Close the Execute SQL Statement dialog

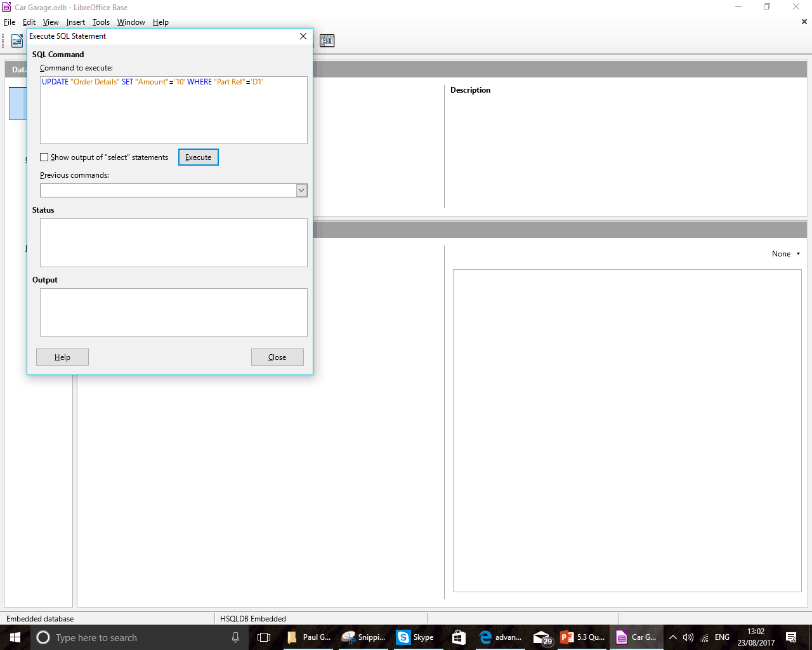click(277, 357)
